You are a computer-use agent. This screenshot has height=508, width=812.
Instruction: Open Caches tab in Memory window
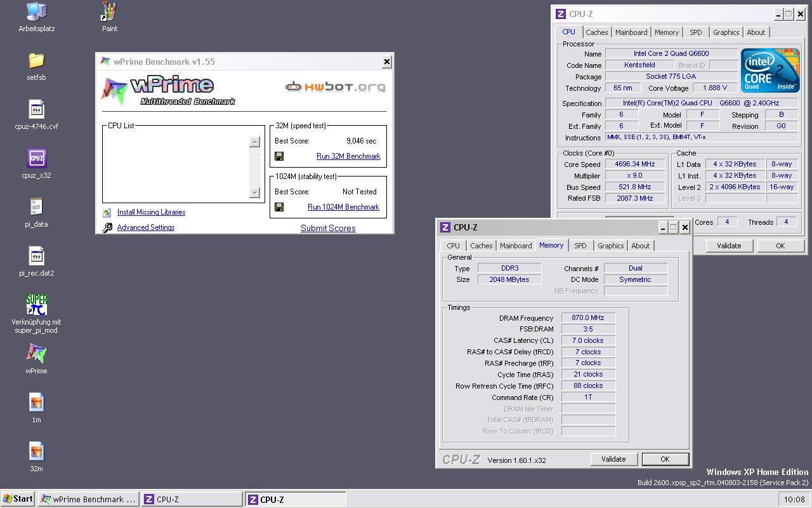pyautogui.click(x=481, y=246)
